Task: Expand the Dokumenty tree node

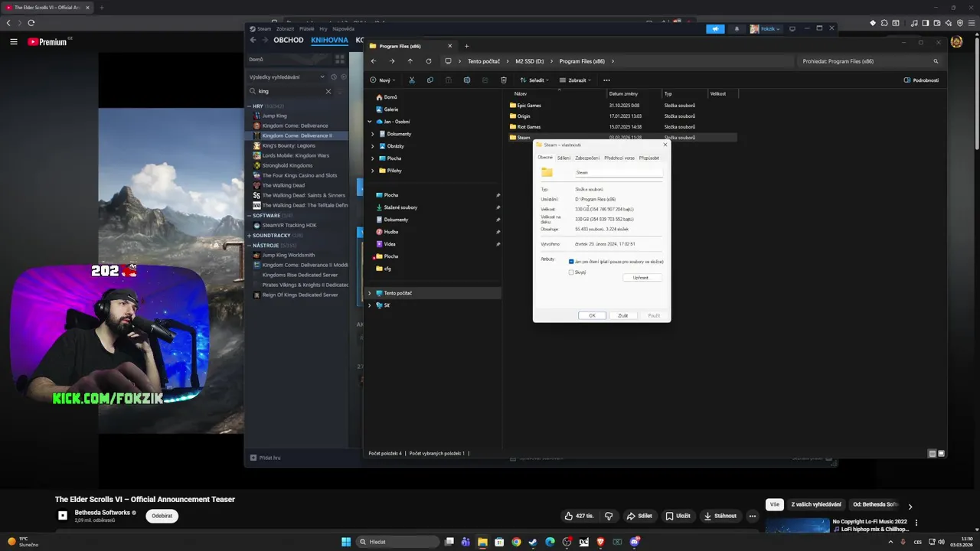Action: (372, 134)
